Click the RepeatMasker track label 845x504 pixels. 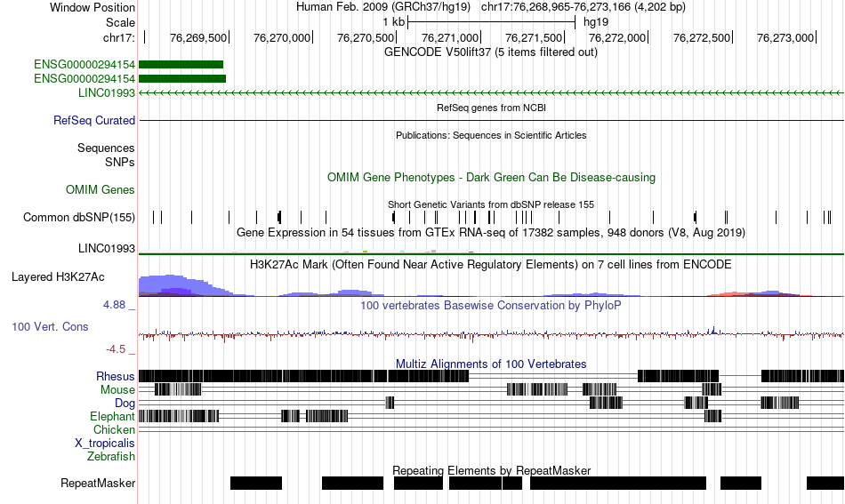pos(98,483)
